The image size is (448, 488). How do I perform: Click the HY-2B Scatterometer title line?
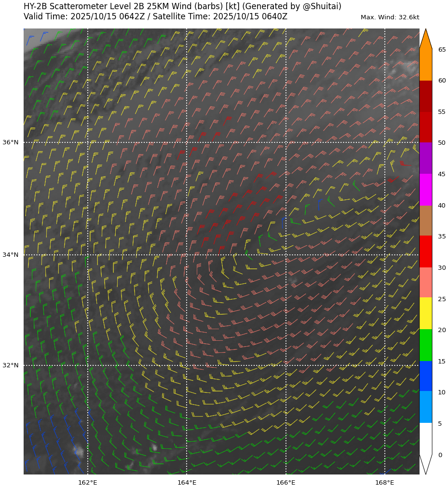[x=182, y=6]
